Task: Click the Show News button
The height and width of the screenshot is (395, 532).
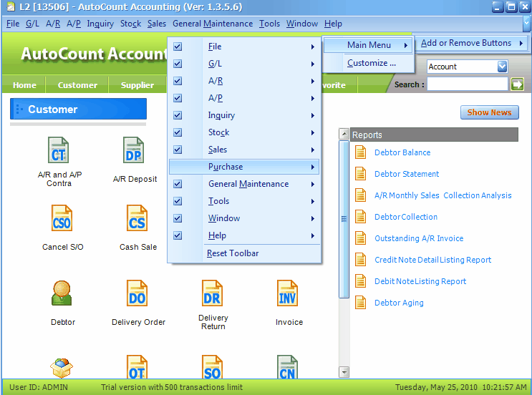Action: [x=489, y=112]
